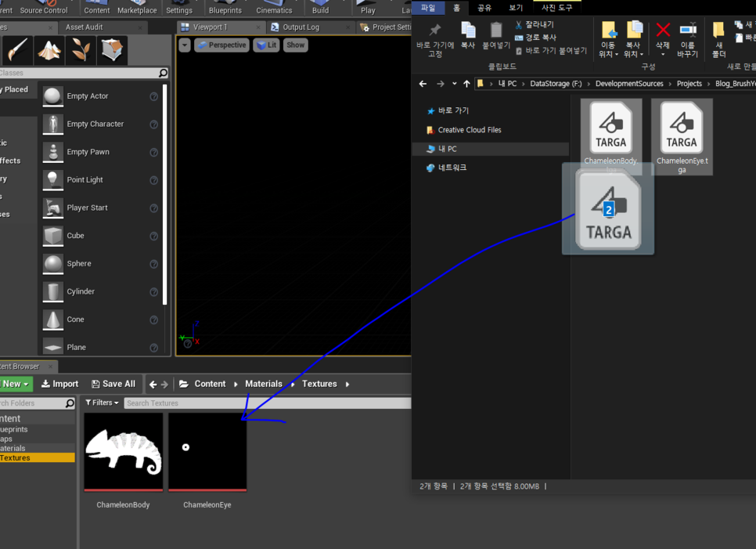The width and height of the screenshot is (756, 549).
Task: Select ChameleonEye.tga file in Explorer
Action: point(682,137)
